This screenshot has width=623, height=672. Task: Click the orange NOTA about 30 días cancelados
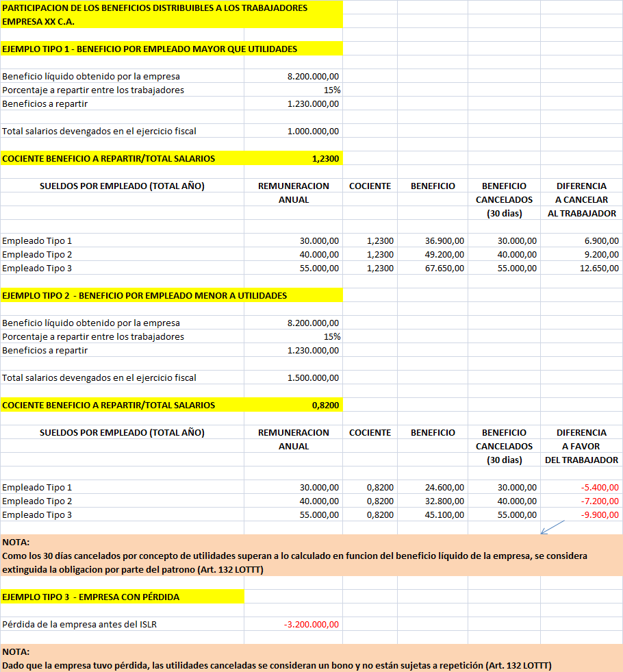click(x=311, y=556)
